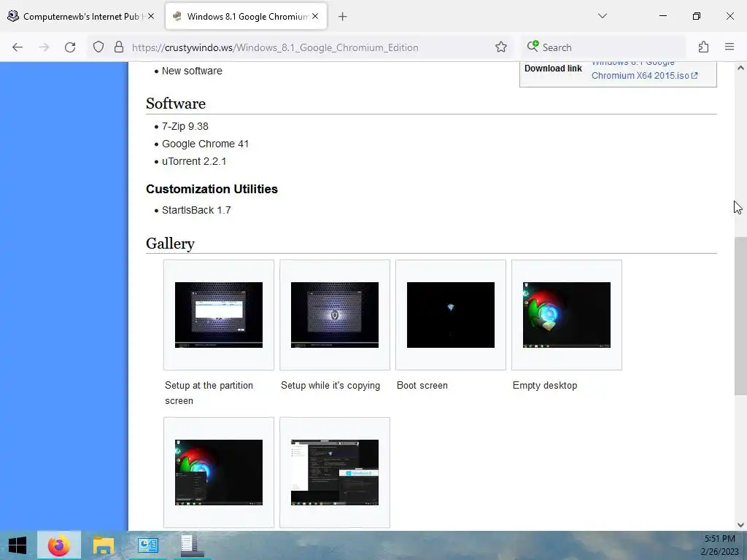Screen dimensions: 747x560
Task: Select the Windows 8.1 Google Chromium tab
Action: [246, 17]
